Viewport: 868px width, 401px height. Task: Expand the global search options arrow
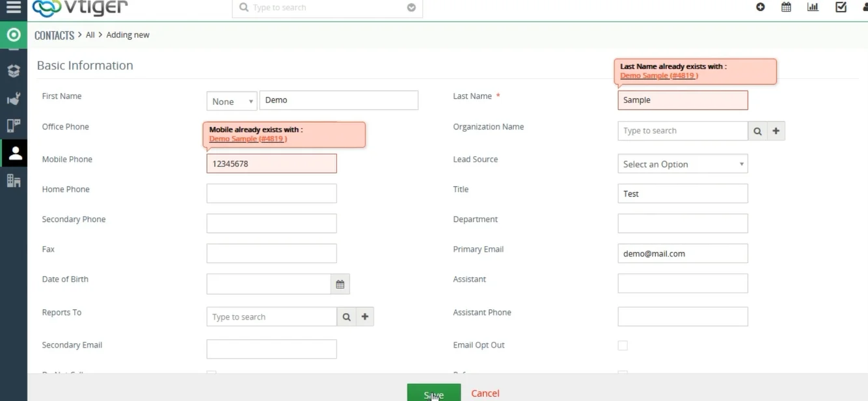point(411,8)
